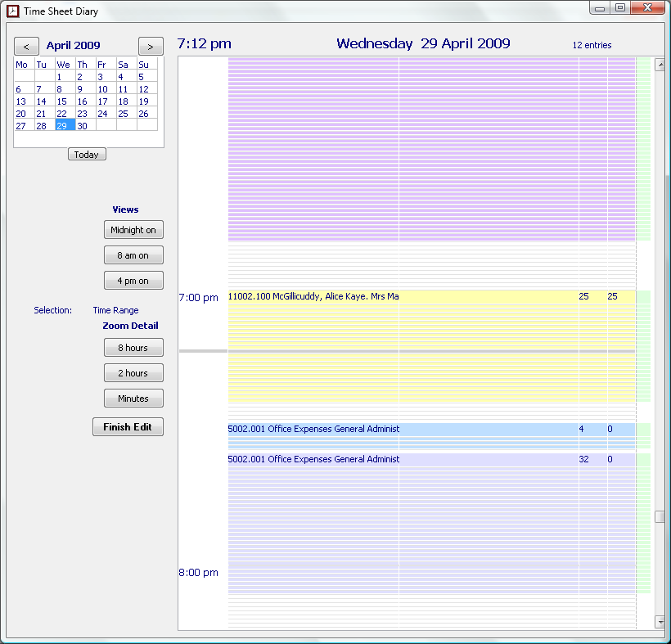Viewport: 671px width, 644px height.
Task: Switch view to 8 am on
Action: (133, 255)
